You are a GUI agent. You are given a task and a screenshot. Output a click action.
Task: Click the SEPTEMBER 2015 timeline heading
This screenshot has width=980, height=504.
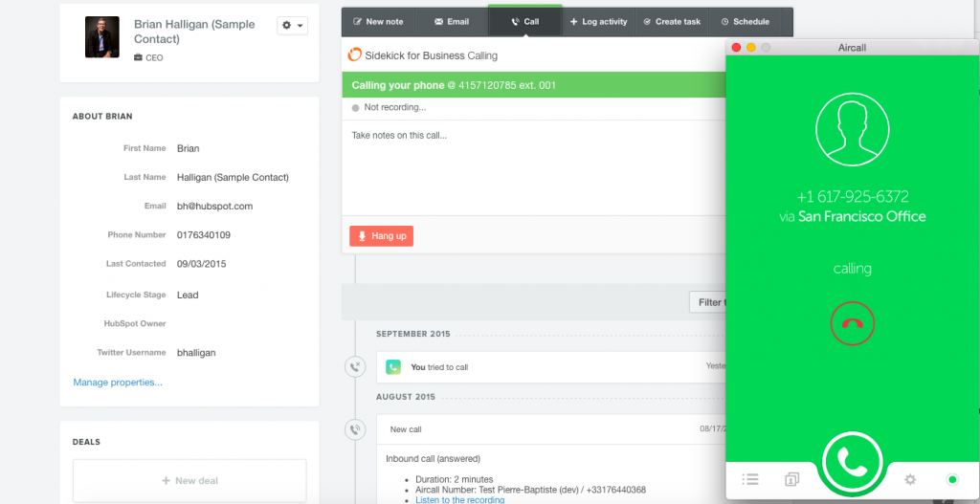point(413,334)
